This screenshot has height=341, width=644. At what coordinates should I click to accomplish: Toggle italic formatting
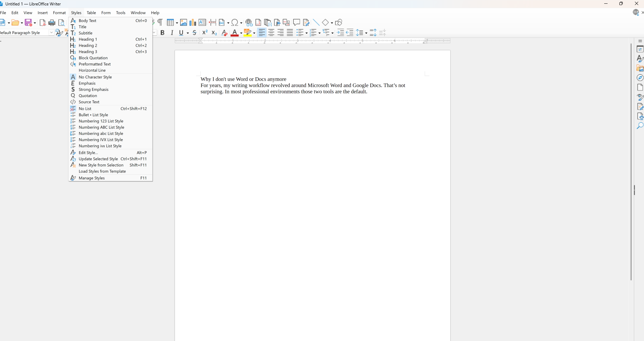pos(172,32)
